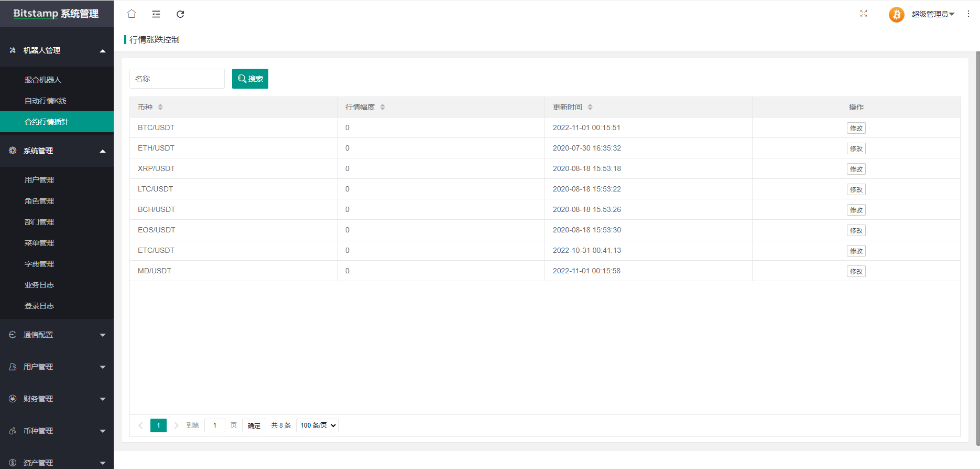Click the refresh page icon
The image size is (980, 469).
[x=180, y=14]
